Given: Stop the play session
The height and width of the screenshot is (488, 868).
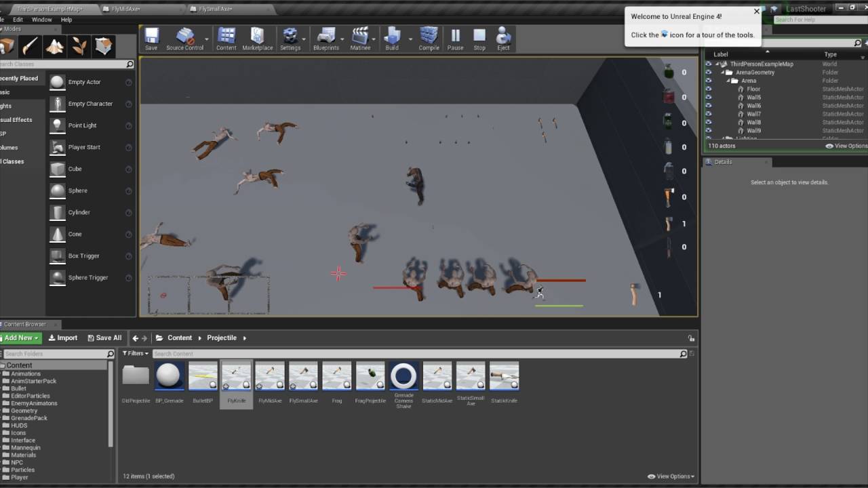Looking at the screenshot, I should pos(479,39).
